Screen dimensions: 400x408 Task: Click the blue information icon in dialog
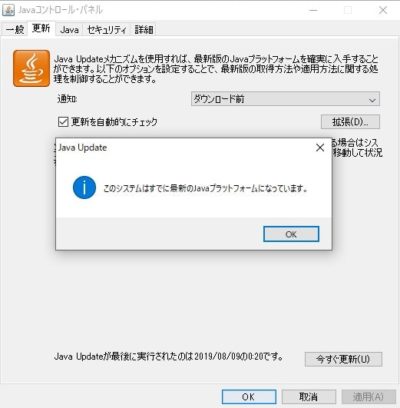coord(84,187)
